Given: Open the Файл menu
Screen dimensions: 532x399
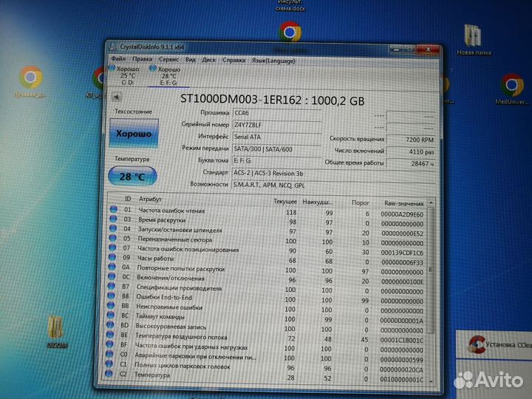Looking at the screenshot, I should 118,58.
